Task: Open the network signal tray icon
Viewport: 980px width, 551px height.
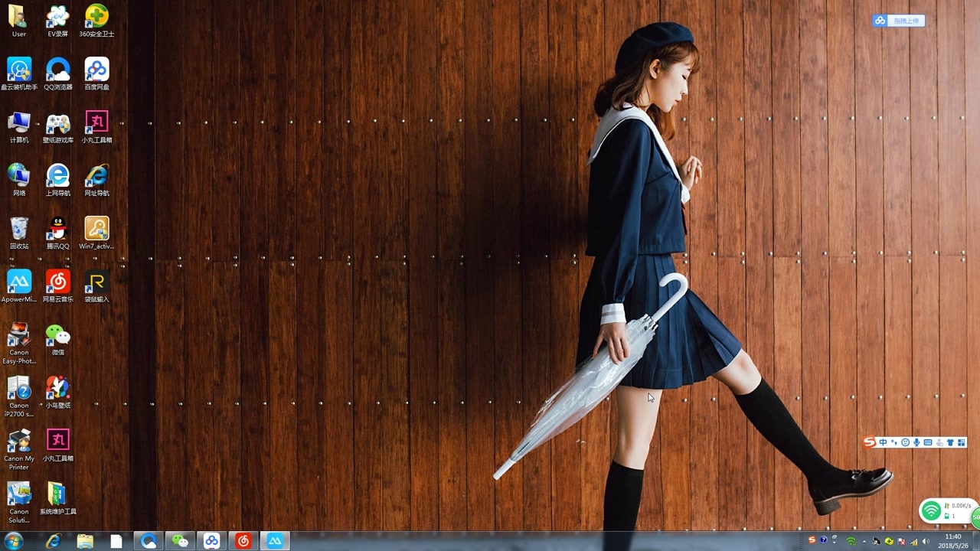Action: 913,541
